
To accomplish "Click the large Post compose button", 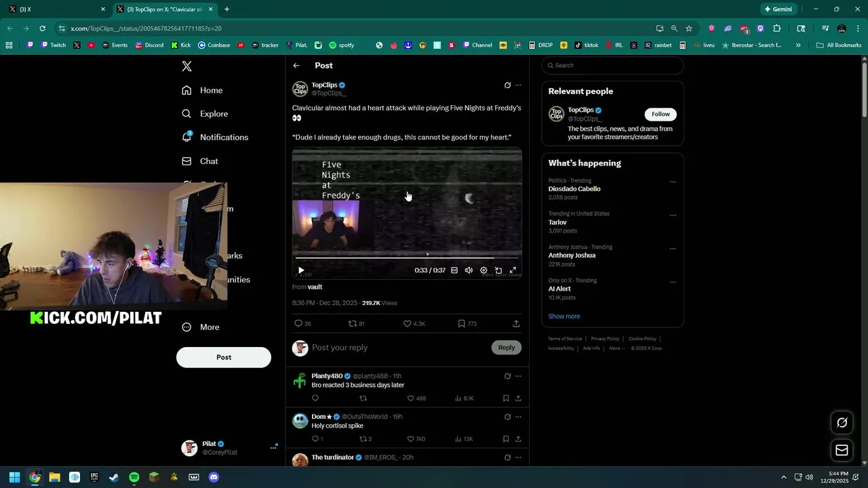I will tap(224, 357).
